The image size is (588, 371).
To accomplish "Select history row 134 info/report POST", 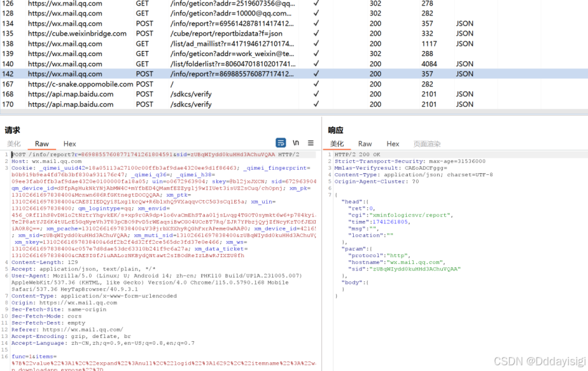I will (x=294, y=24).
